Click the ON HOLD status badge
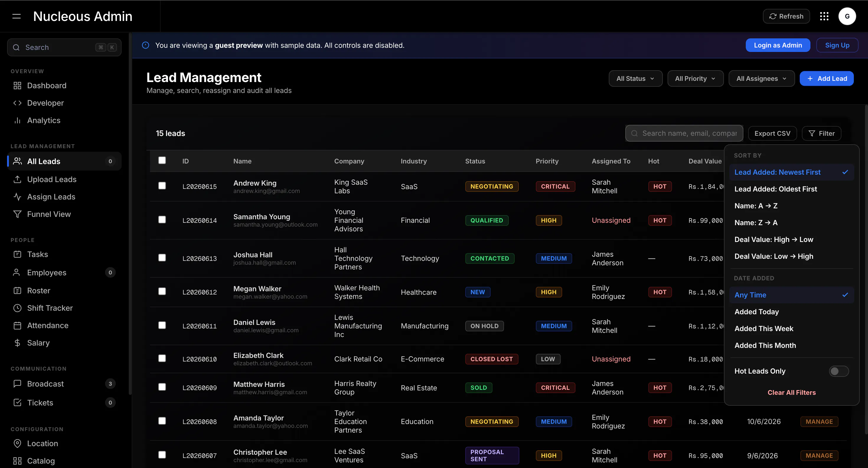868x468 pixels. click(x=484, y=326)
